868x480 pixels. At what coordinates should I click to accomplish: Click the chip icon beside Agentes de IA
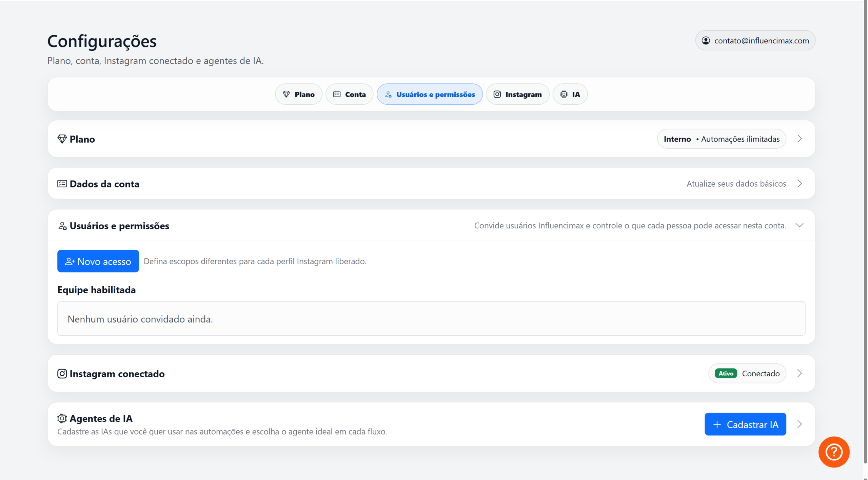pyautogui.click(x=62, y=418)
